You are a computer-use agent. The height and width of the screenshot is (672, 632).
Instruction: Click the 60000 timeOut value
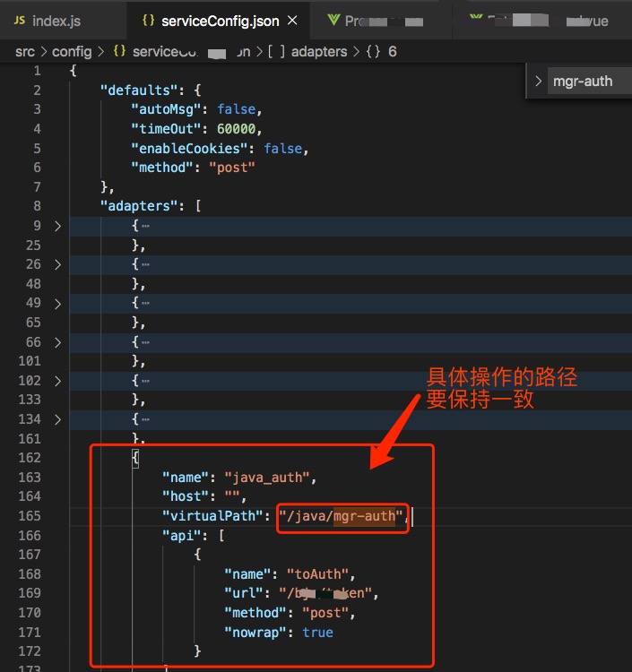tap(236, 128)
